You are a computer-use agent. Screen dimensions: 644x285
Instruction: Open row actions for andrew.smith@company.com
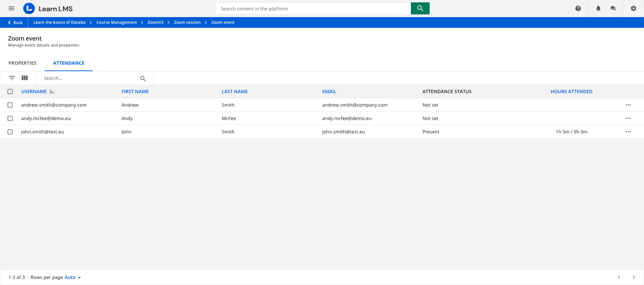click(x=628, y=105)
